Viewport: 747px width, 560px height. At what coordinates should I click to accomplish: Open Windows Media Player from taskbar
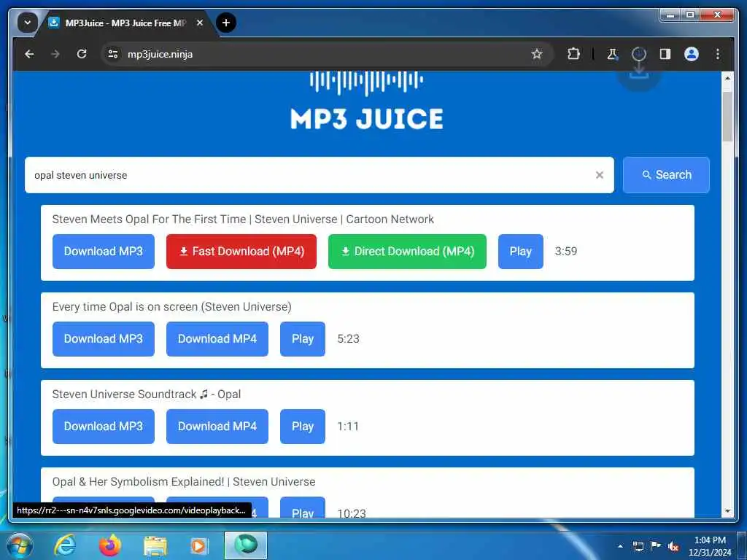tap(198, 545)
